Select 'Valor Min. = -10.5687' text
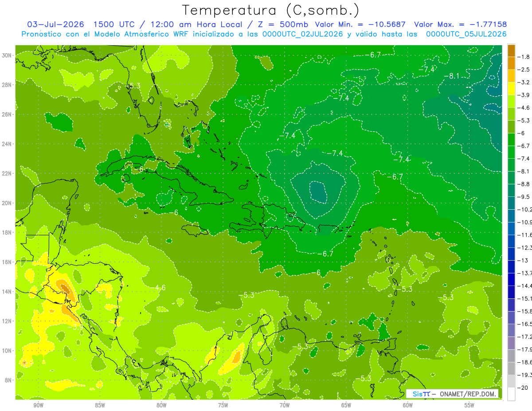Screen dimensions: 532x411 coord(360,24)
